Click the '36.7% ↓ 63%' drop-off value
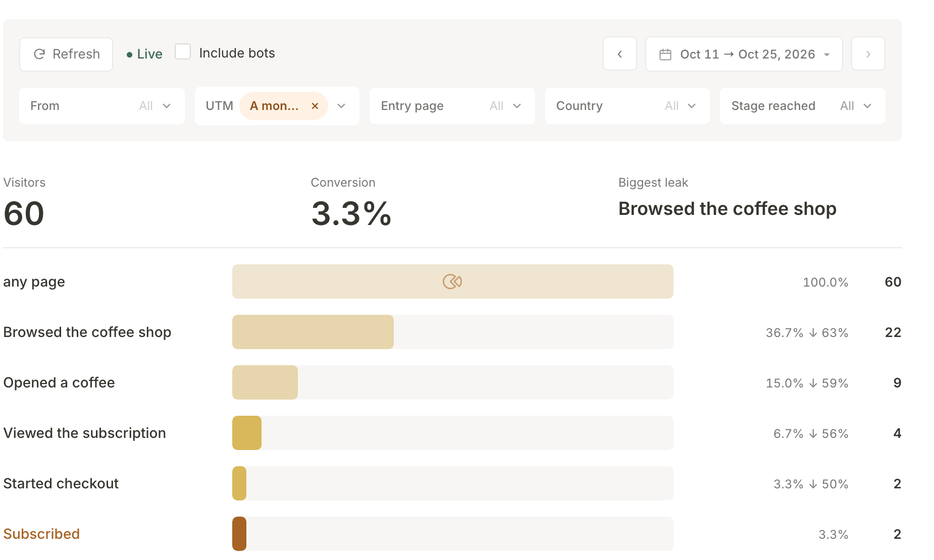Viewport: 934px width, 560px height. click(807, 332)
